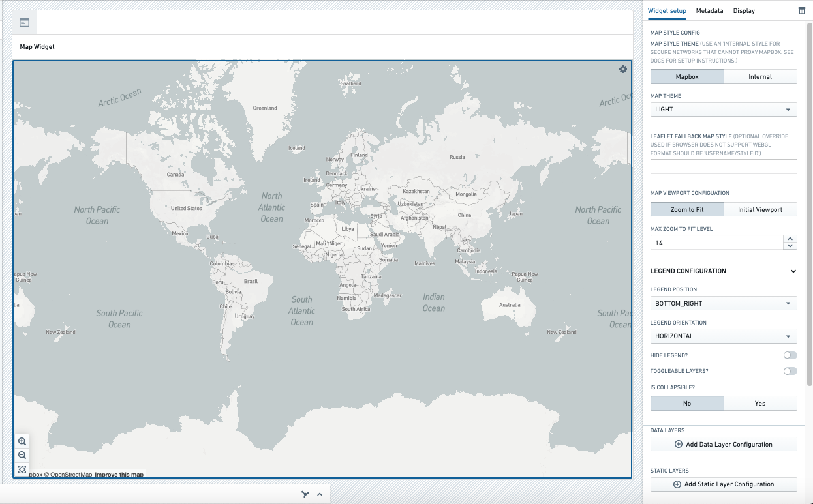This screenshot has height=504, width=813.
Task: Click the Brazil label on the map
Action: tap(251, 282)
